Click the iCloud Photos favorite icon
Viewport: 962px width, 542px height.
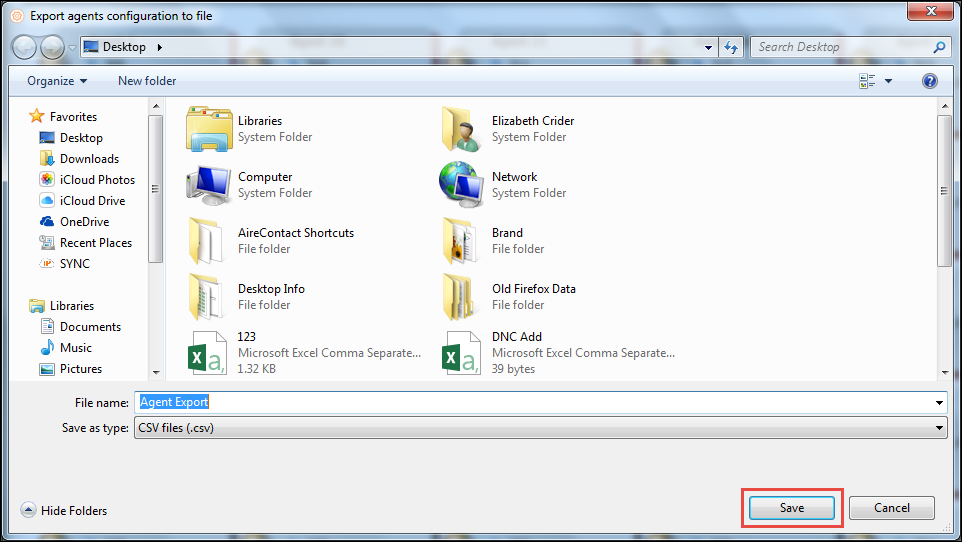[x=47, y=180]
